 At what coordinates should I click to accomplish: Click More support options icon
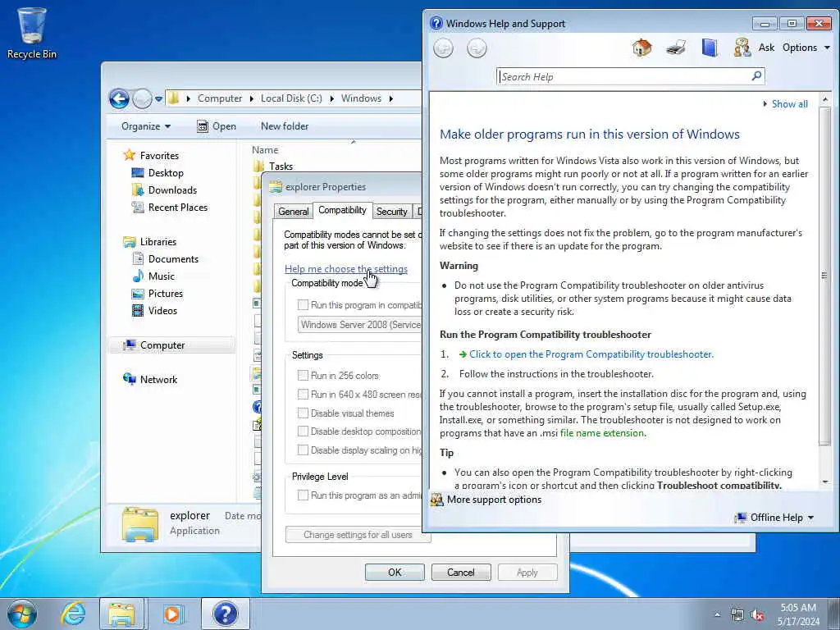point(436,500)
